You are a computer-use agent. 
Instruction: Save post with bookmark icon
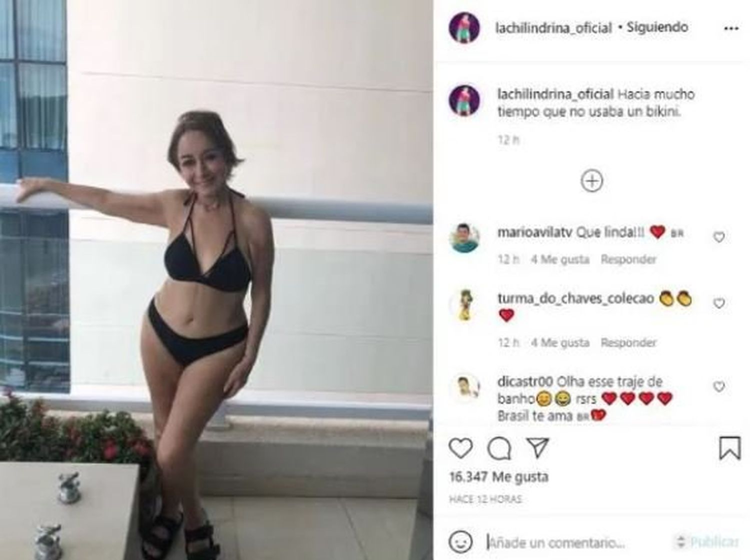(729, 448)
